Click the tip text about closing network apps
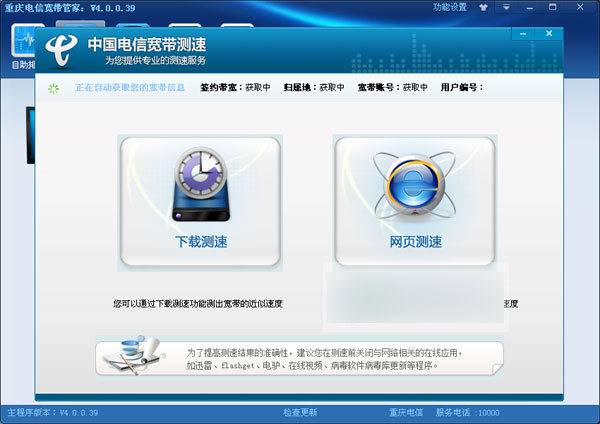600x424 pixels. point(324,359)
